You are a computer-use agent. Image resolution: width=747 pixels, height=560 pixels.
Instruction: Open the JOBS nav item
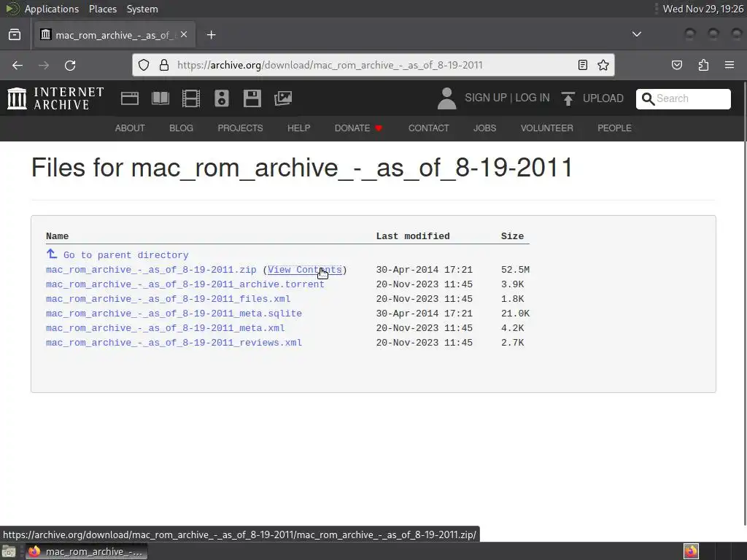point(484,128)
